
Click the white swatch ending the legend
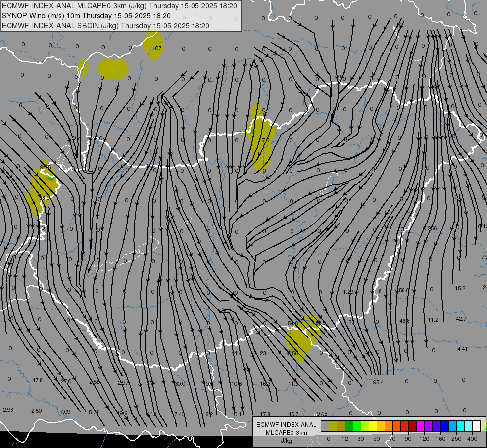[x=476, y=426]
